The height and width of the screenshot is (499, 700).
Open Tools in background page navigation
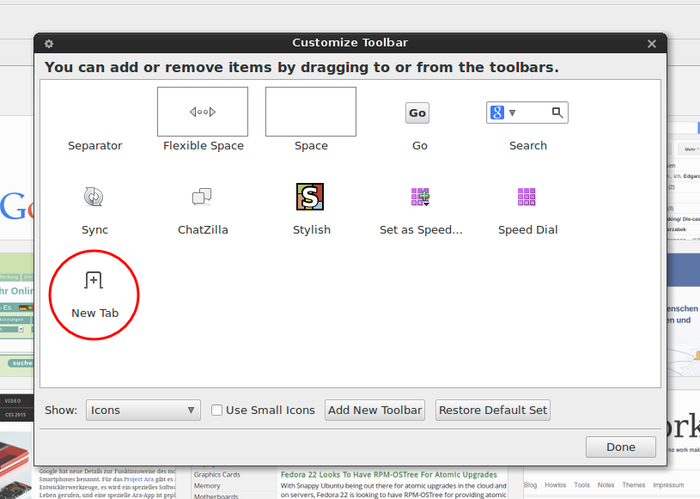(582, 485)
